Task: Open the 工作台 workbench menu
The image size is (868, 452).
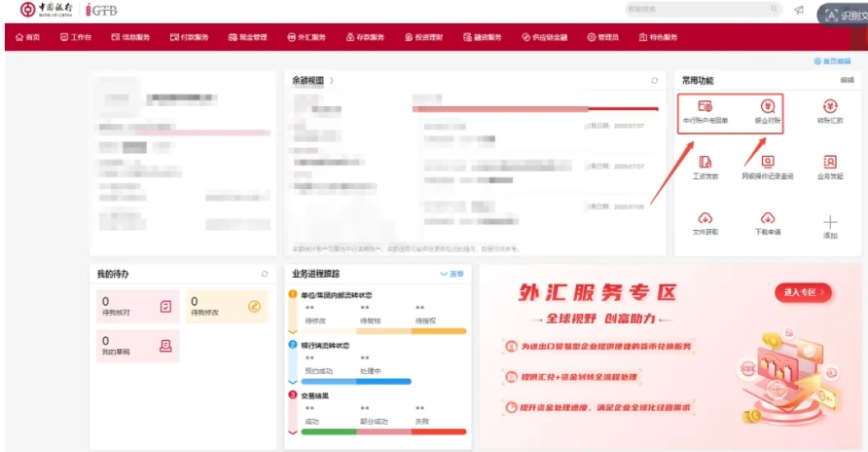Action: point(76,37)
